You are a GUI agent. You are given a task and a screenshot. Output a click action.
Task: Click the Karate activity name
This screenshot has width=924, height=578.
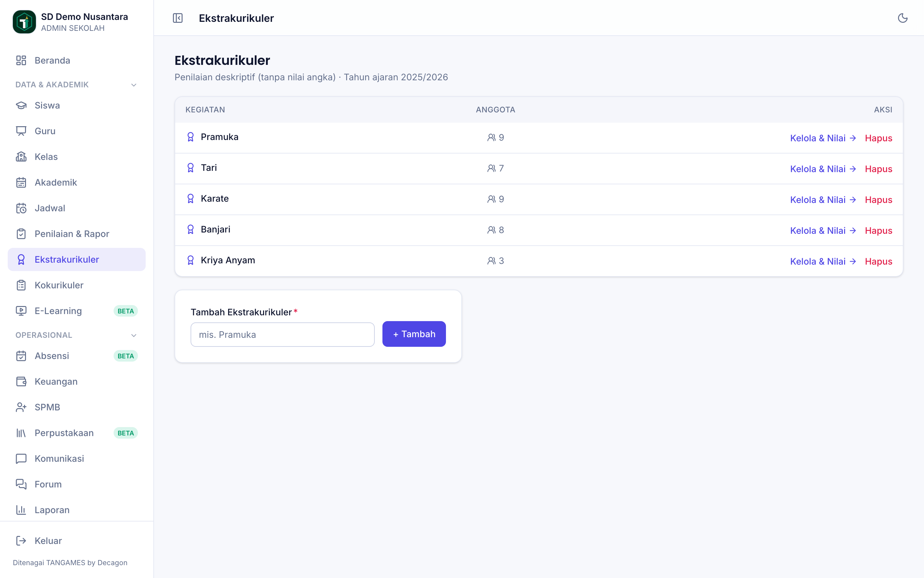215,199
